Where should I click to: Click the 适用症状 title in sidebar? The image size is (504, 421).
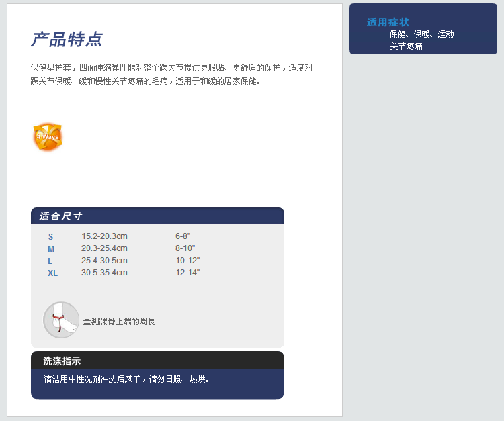point(388,22)
